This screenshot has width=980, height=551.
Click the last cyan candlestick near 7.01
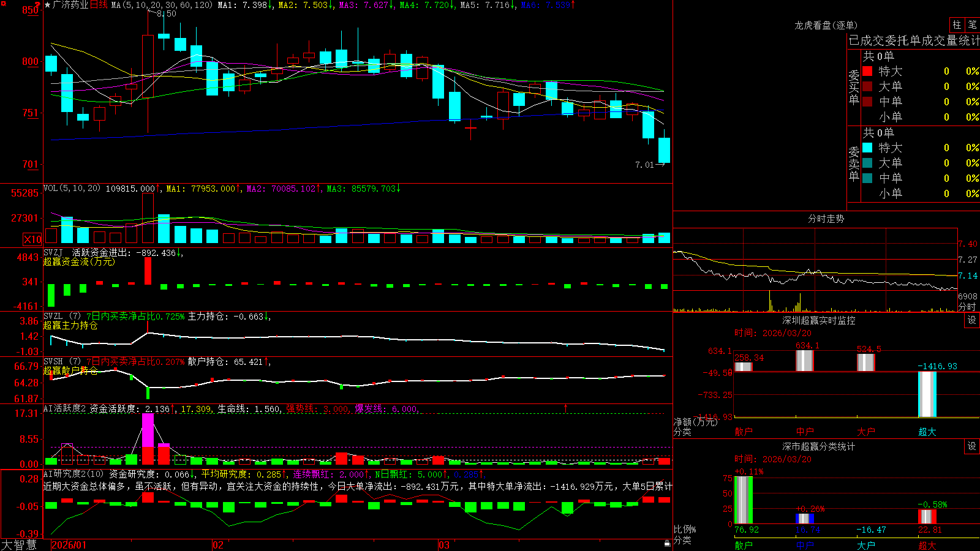(664, 150)
